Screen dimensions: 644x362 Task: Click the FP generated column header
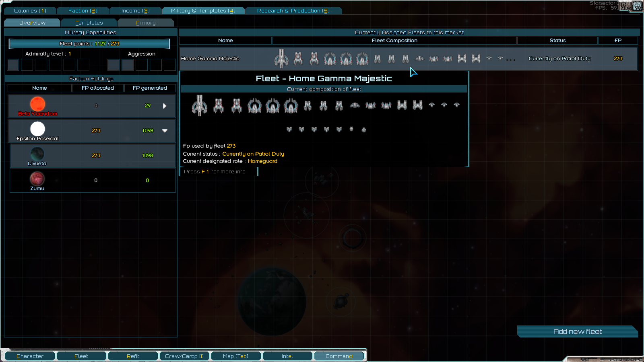(x=150, y=88)
